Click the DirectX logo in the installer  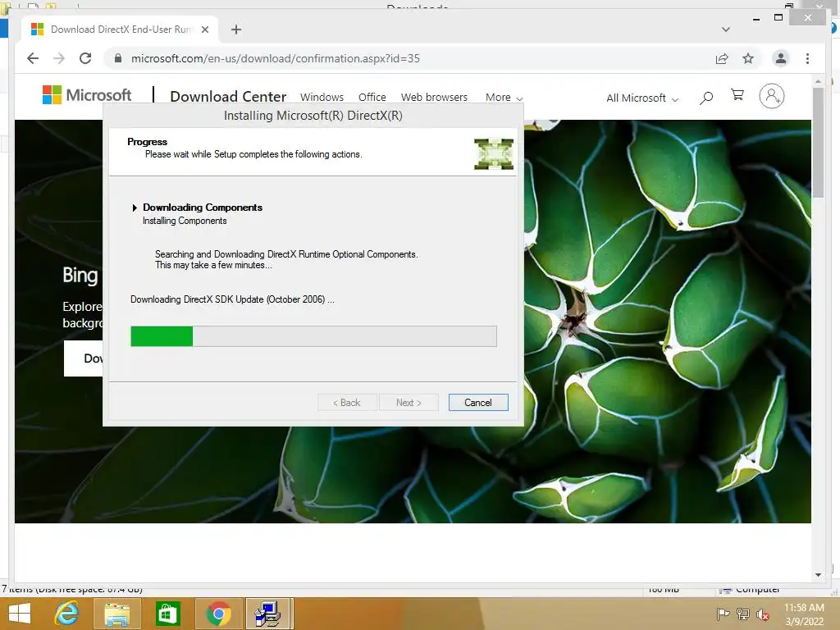(x=494, y=153)
